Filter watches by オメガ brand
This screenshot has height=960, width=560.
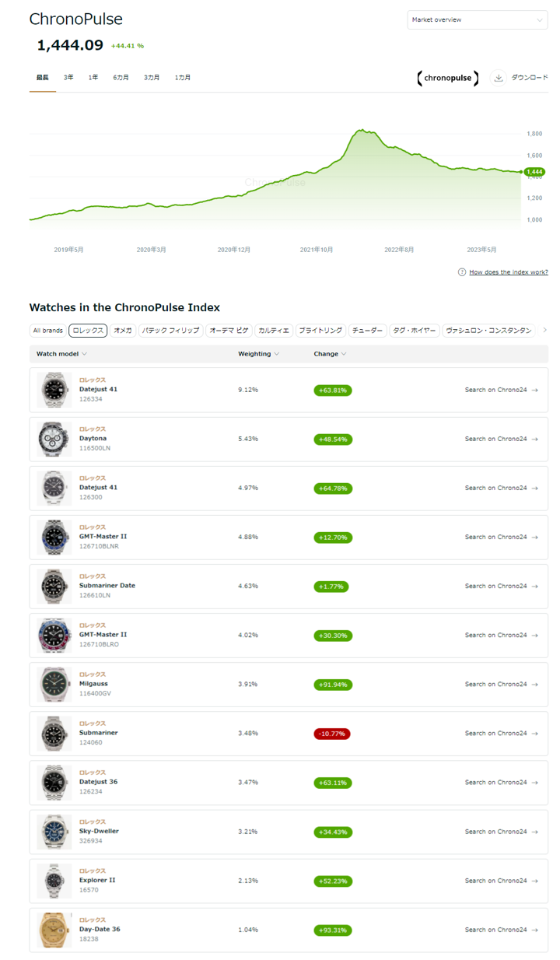[123, 331]
